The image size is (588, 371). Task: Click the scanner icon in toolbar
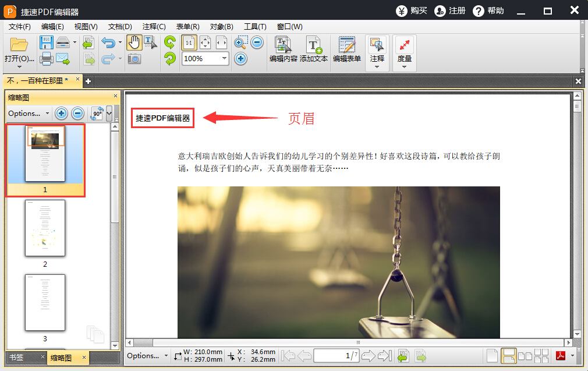[x=63, y=43]
